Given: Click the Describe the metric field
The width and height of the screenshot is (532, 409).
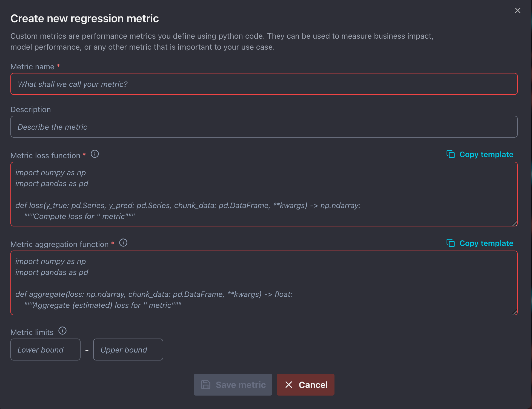Looking at the screenshot, I should pyautogui.click(x=263, y=127).
